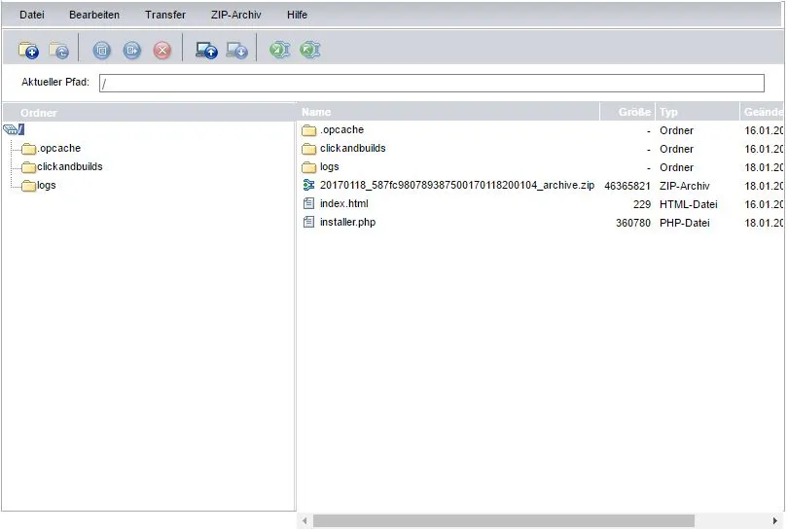
Task: Select .opcache in the folder tree
Action: click(x=58, y=148)
